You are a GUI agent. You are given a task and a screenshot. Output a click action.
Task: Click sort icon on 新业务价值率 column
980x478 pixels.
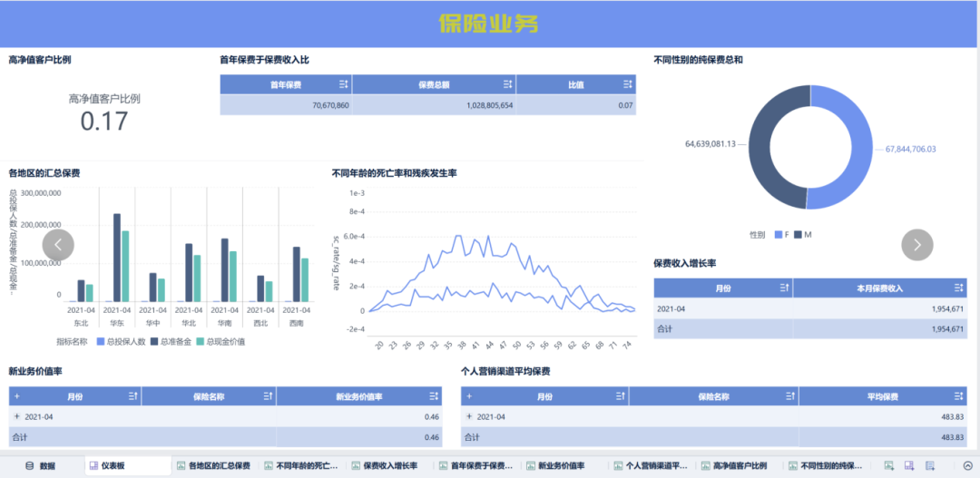tap(435, 396)
